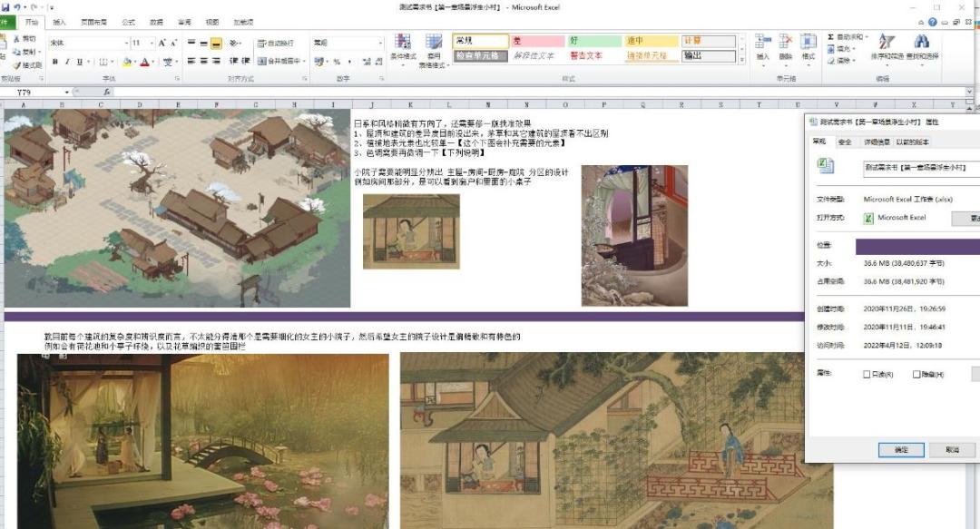Open the Security tab in properties dialog
980x529 pixels.
tap(845, 142)
